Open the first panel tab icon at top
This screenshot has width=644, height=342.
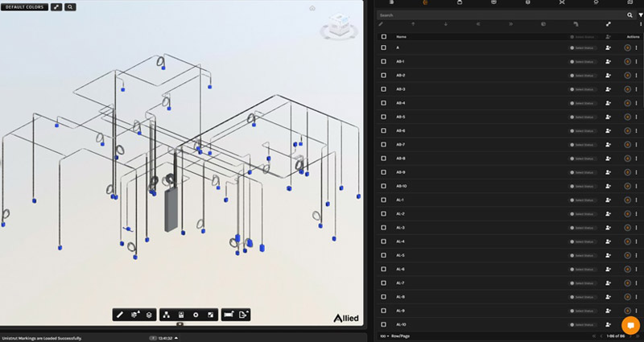point(391,2)
